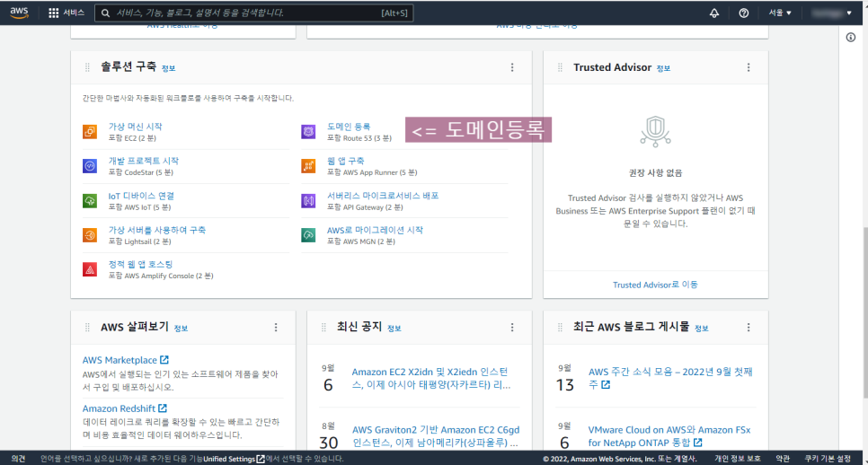Click the AWS MGN icon beside 마이그레이션 시작

tap(308, 235)
